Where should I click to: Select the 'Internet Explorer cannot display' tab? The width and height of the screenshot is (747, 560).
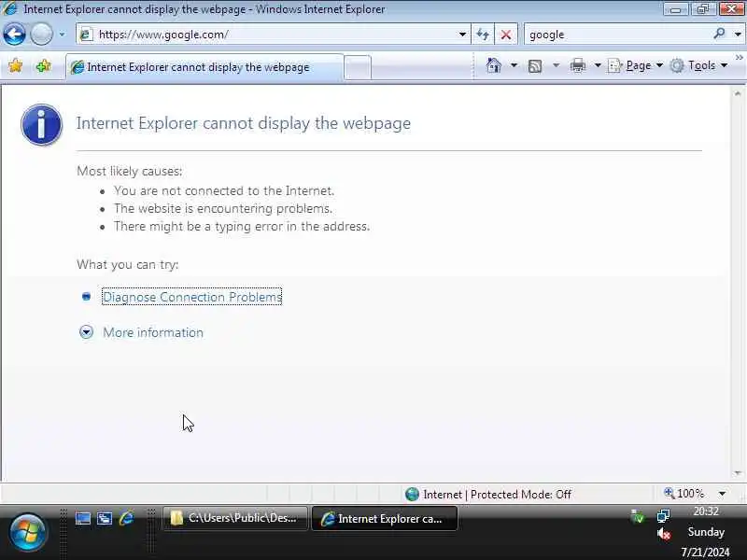point(204,67)
